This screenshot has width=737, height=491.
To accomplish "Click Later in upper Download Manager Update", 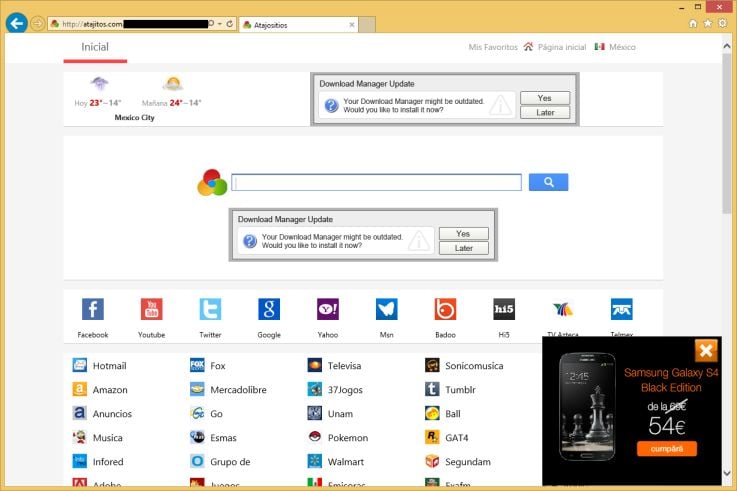I will click(545, 112).
